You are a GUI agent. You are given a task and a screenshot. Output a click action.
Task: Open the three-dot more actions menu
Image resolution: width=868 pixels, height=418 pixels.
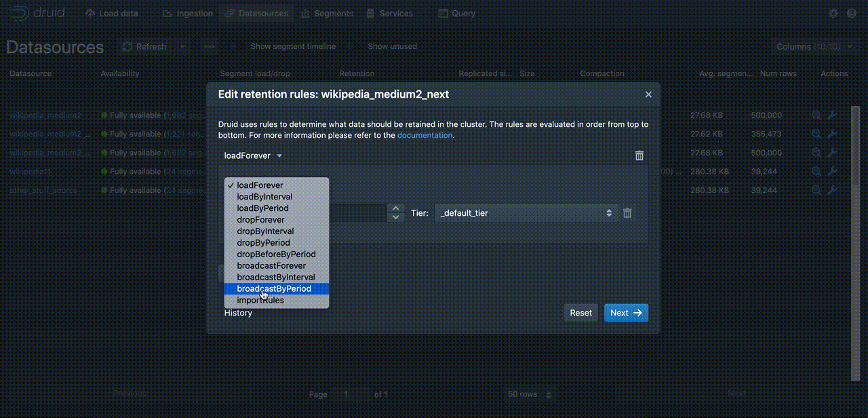pyautogui.click(x=210, y=47)
